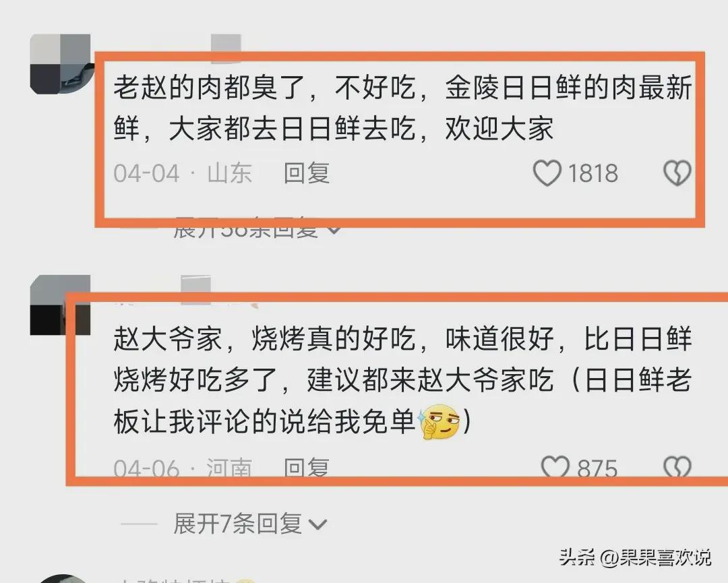Viewport: 728px width, 583px height.
Task: Open the second commenter's avatar
Action: tap(61, 305)
